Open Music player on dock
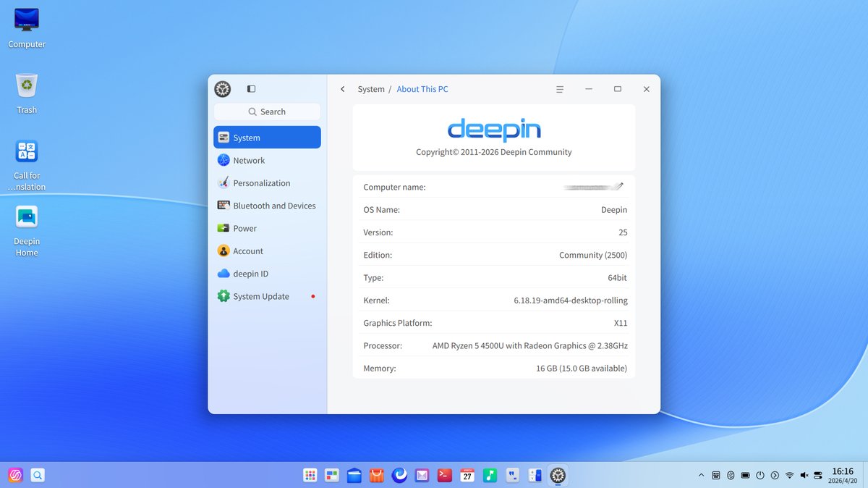The width and height of the screenshot is (868, 488). [x=490, y=475]
